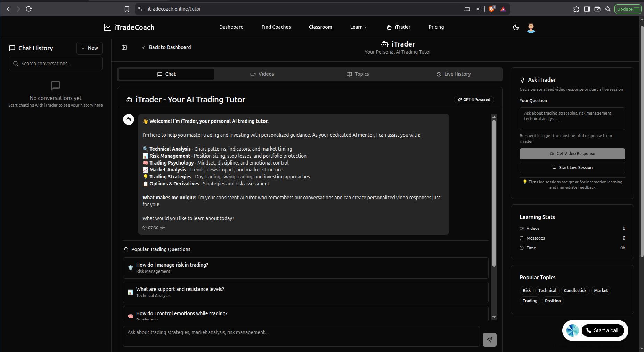The height and width of the screenshot is (352, 644).
Task: Collapse the chat history sidebar panel icon
Action: click(x=124, y=48)
